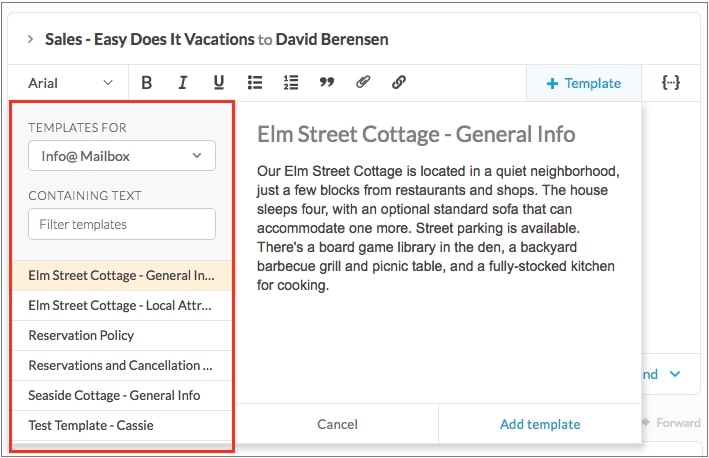The height and width of the screenshot is (458, 709).
Task: Expand the conversation header chevron
Action: pos(30,39)
